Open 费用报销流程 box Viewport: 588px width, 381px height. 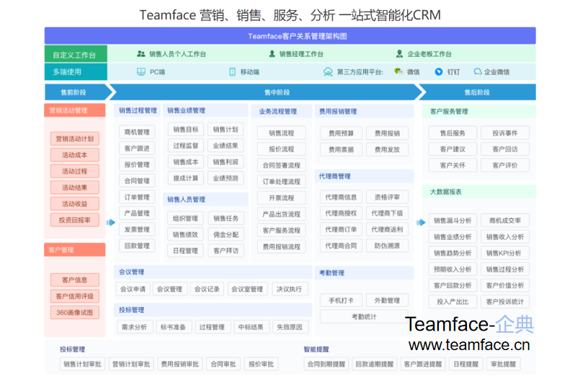point(281,246)
